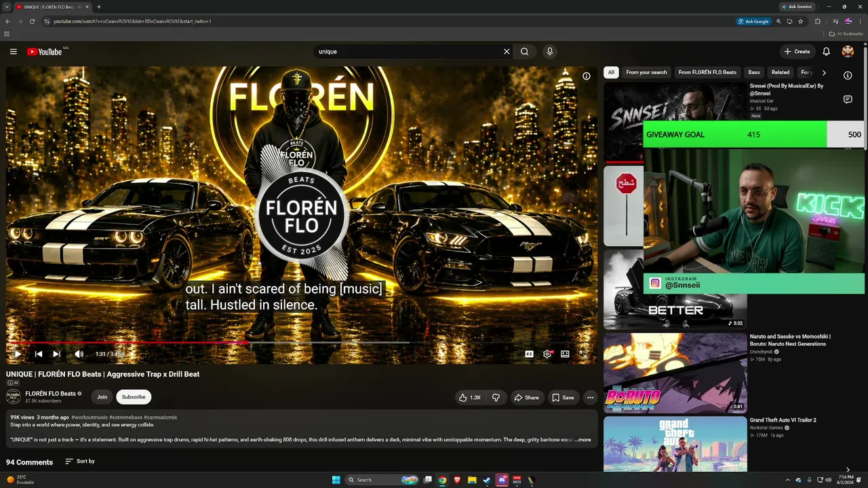Join the FLORÉN FLO Beats channel
Screen dimensions: 868x488
[x=102, y=397]
